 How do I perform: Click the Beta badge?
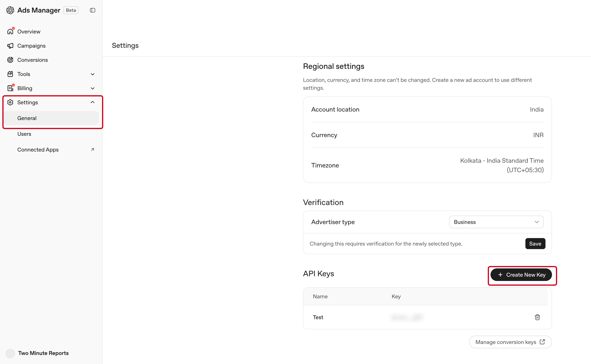(71, 10)
